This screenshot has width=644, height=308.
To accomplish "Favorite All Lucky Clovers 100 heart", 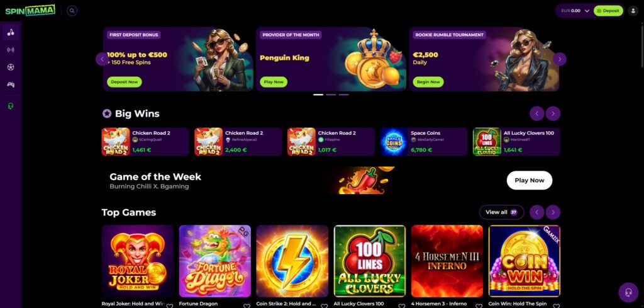I will click(401, 305).
